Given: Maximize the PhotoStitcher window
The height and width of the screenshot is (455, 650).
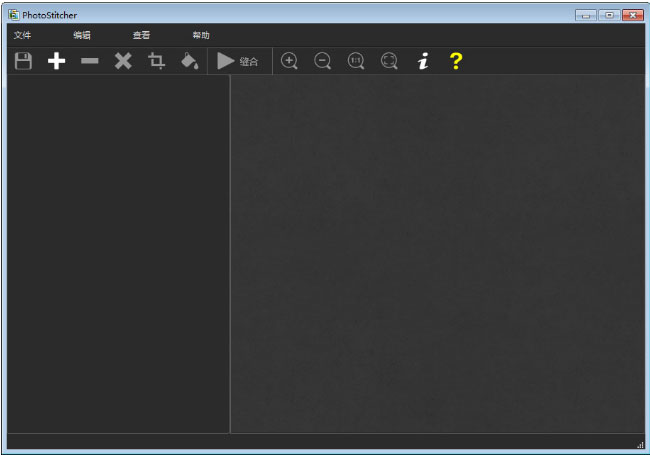Looking at the screenshot, I should click(x=609, y=15).
